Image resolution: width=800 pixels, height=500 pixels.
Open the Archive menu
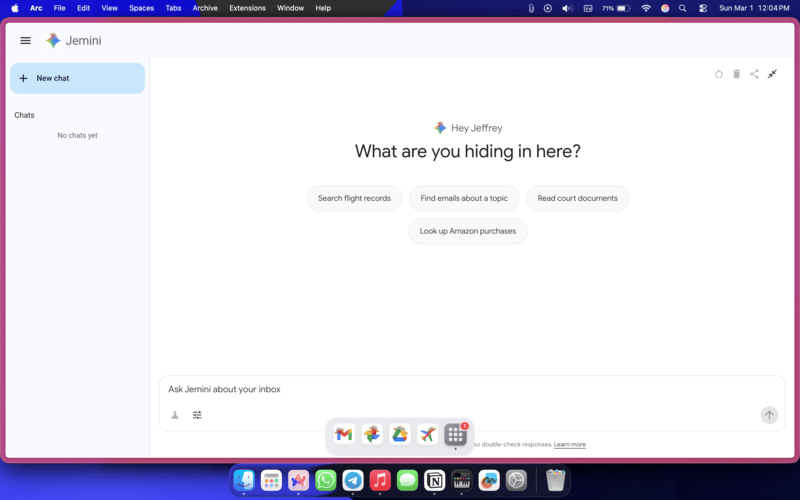pyautogui.click(x=205, y=8)
